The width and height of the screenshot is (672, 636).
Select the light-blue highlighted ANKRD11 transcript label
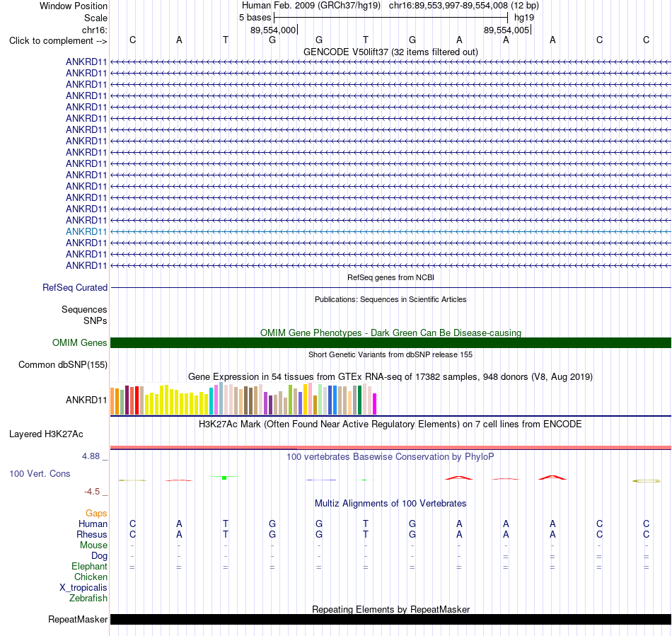pyautogui.click(x=86, y=231)
